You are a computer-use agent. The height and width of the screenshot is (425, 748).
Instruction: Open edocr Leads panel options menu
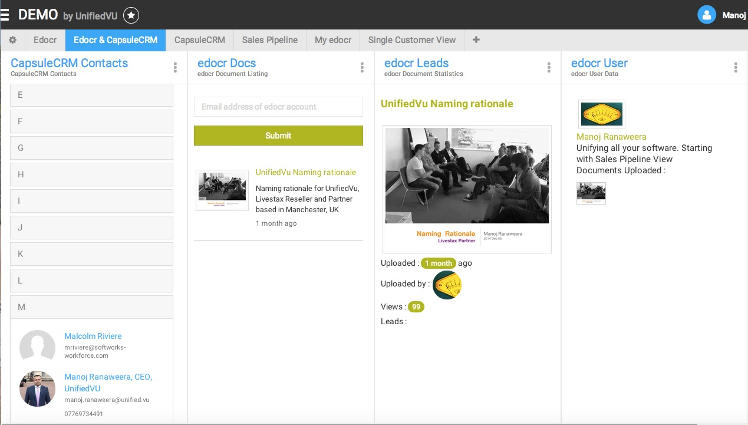tap(549, 67)
